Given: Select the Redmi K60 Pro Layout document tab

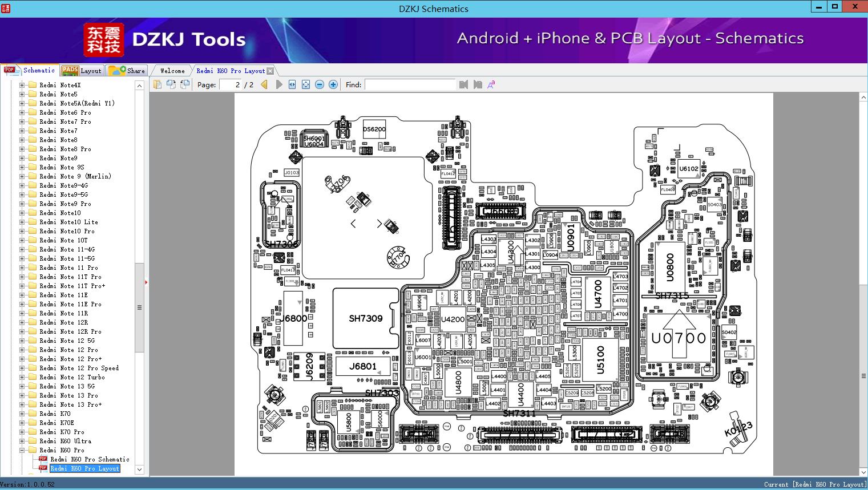Looking at the screenshot, I should click(231, 71).
